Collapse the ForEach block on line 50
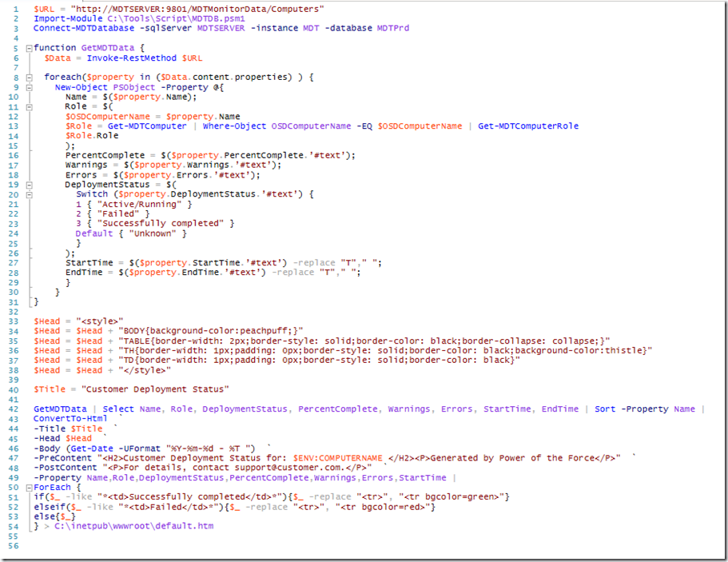This screenshot has height=562, width=728. tap(29, 487)
